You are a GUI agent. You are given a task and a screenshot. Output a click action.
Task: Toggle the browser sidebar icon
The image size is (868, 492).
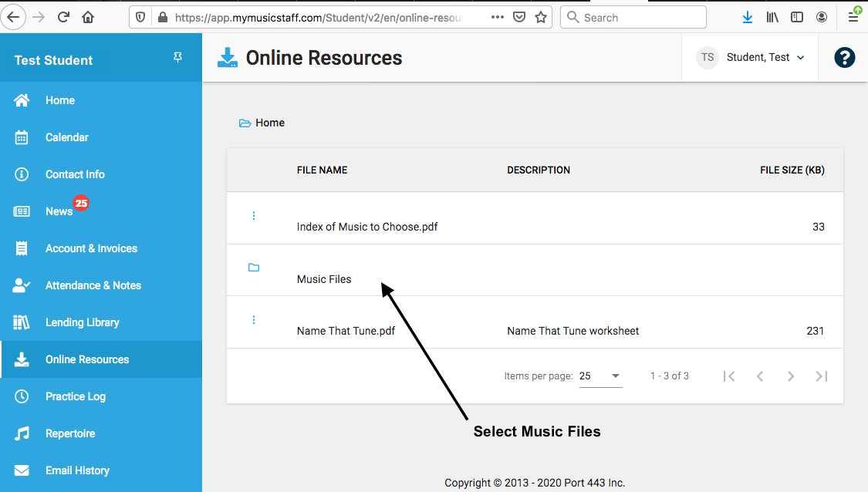[796, 17]
